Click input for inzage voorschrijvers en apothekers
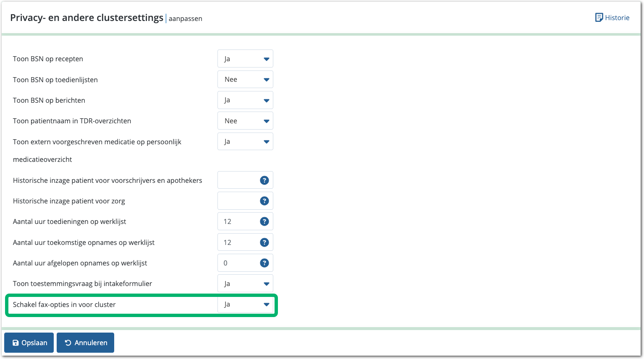The width and height of the screenshot is (644, 359). 238,180
